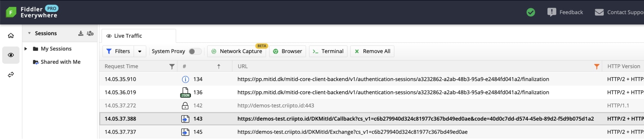Open the orange URL column filter icon

pyautogui.click(x=597, y=66)
